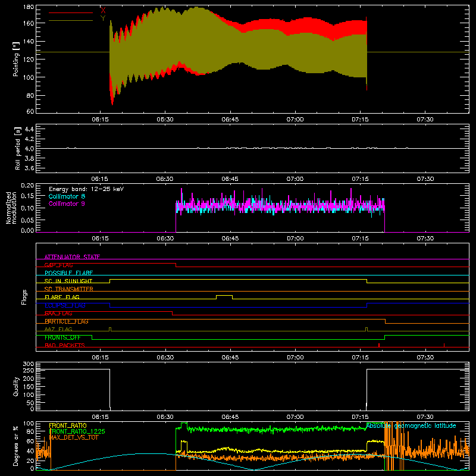Click the first BAD_PACKETS spike after 07:15
This screenshot has width=476, height=476.
point(379,345)
